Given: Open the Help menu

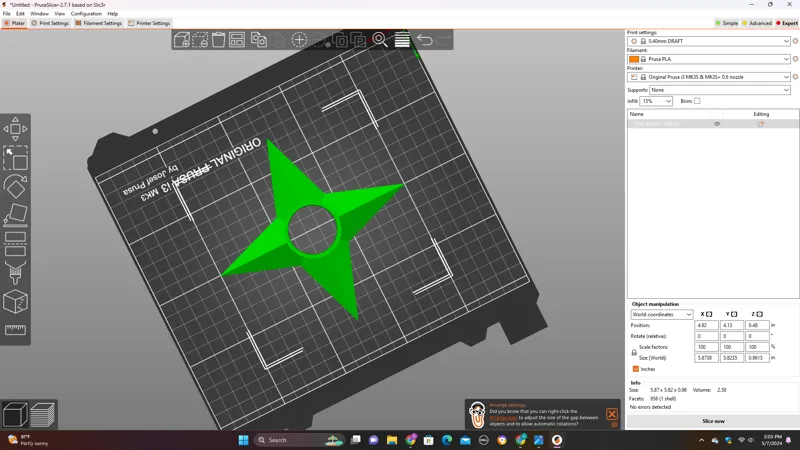Looking at the screenshot, I should (112, 14).
